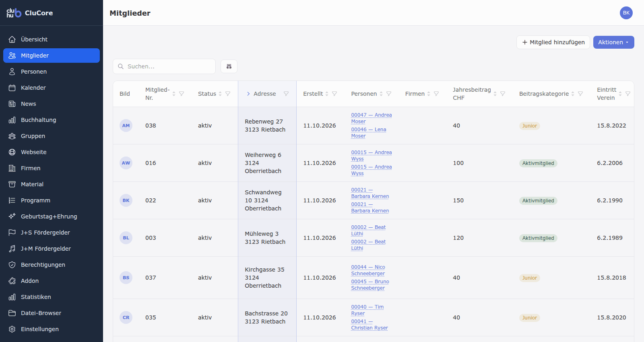The width and height of the screenshot is (644, 342).
Task: Filter by Mitglied-Nr. funnel icon
Action: (182, 94)
